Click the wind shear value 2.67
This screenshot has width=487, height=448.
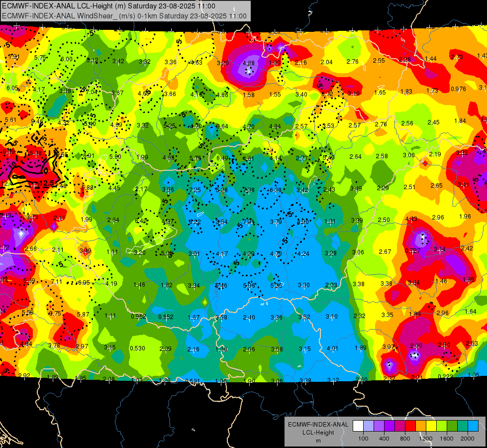click(x=385, y=251)
